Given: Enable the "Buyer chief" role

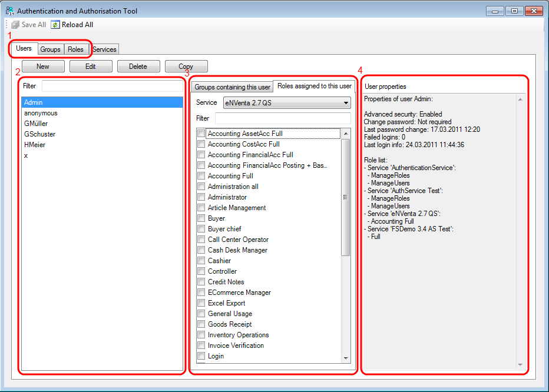Looking at the screenshot, I should [x=201, y=228].
